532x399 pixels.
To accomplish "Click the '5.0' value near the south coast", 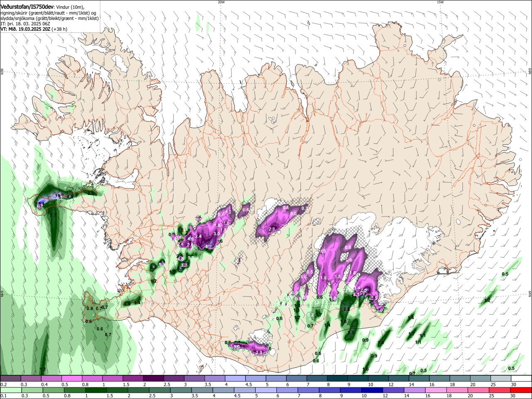I will point(236,346).
